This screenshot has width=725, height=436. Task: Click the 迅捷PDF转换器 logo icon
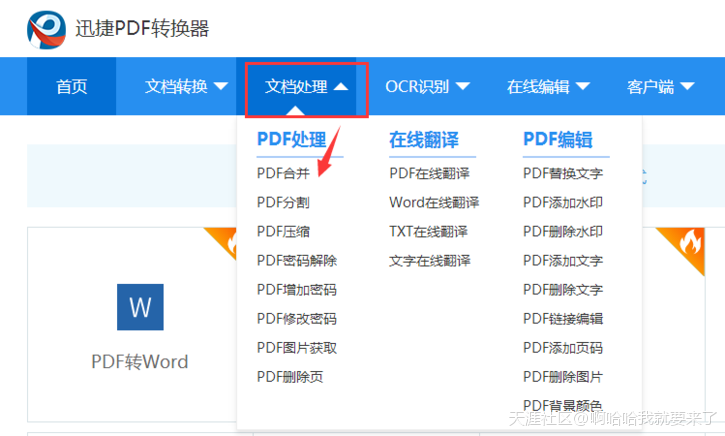46,30
